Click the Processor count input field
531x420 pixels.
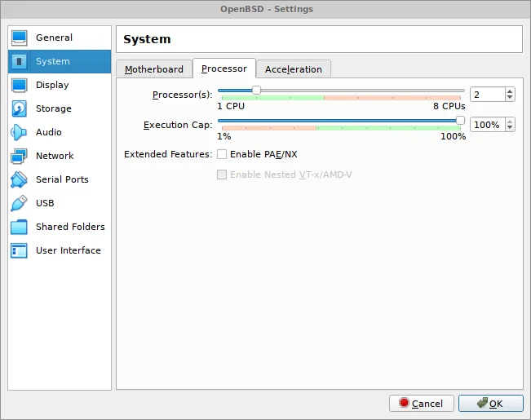(x=487, y=95)
